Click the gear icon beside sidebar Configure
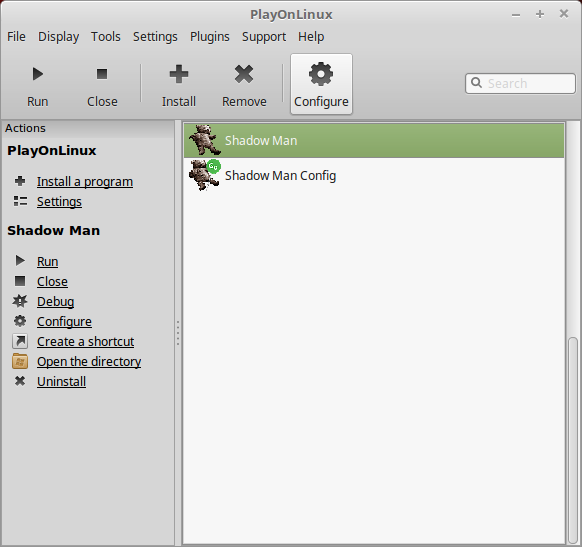The image size is (582, 547). click(20, 321)
